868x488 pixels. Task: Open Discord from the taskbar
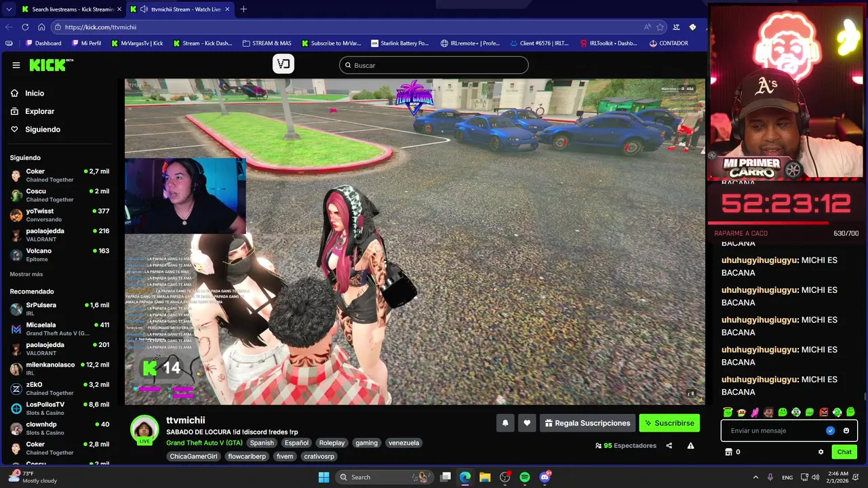[x=545, y=477]
